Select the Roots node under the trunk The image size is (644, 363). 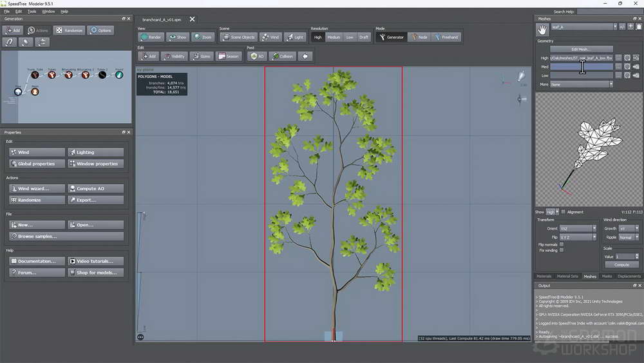(x=35, y=92)
